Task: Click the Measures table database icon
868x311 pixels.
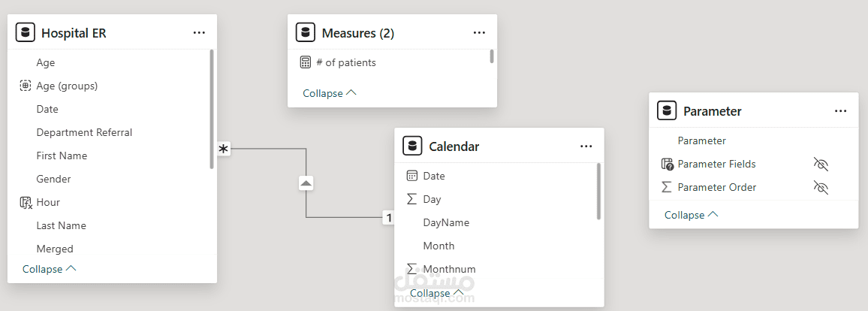Action: click(x=306, y=32)
